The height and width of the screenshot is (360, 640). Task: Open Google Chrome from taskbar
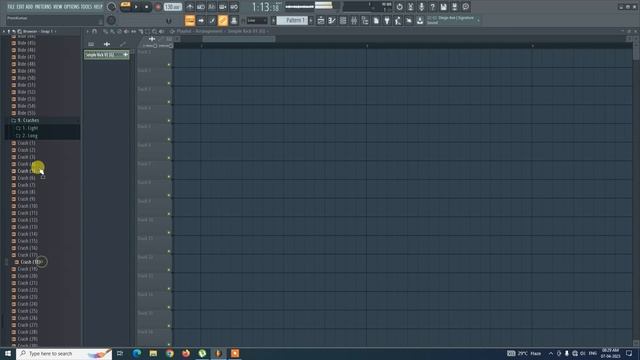point(170,353)
